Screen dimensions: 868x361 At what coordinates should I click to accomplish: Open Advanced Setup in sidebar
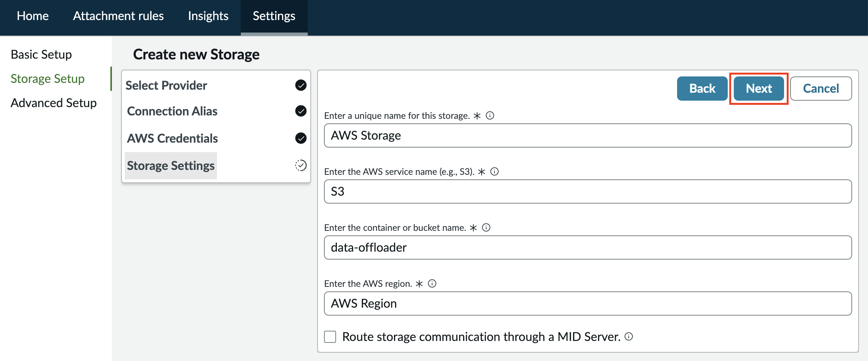[x=54, y=103]
